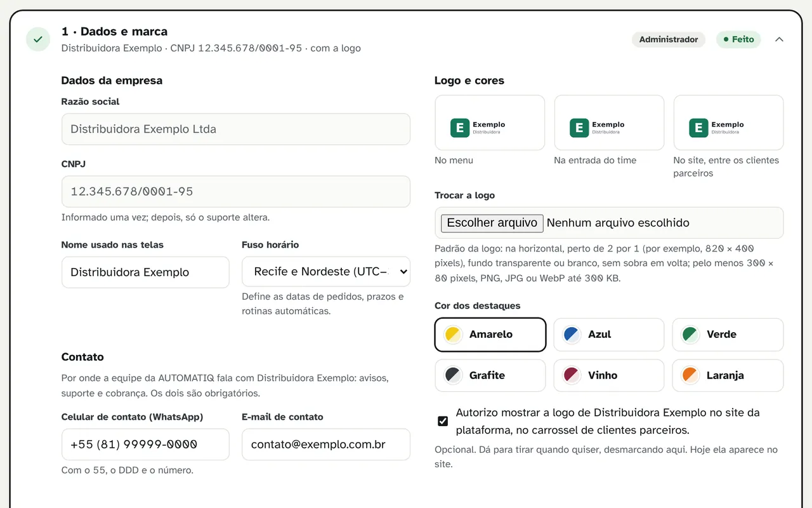Edit the Nome usado nas telas field
This screenshot has width=812, height=508.
(145, 272)
